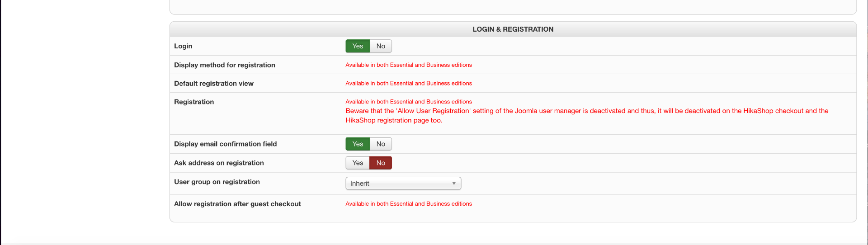Click the Allow registration after guest checkout label
Image resolution: width=868 pixels, height=245 pixels.
click(x=237, y=204)
